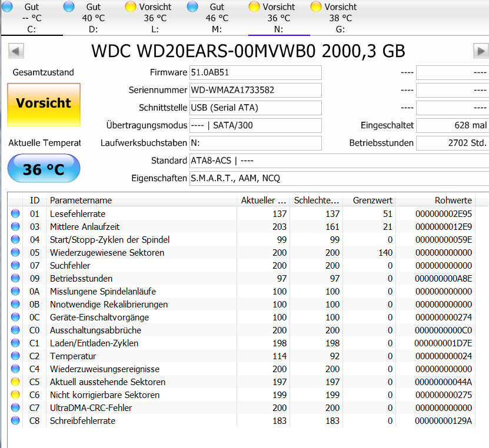Open drive M: tab at 46 °C
Viewport: 489px width, 448px height.
coord(217,18)
